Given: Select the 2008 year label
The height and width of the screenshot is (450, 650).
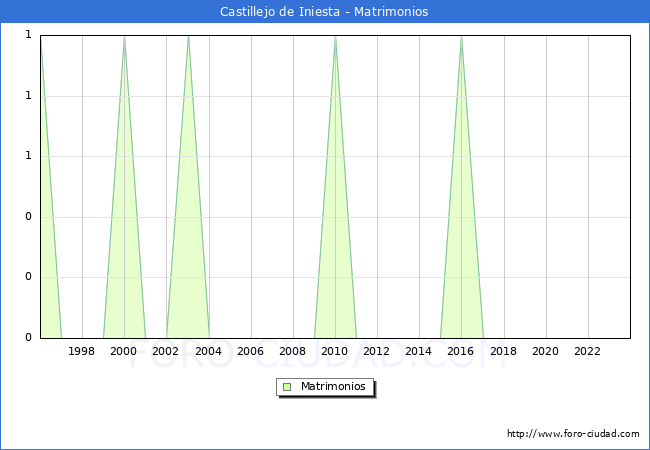Looking at the screenshot, I should pos(292,351).
